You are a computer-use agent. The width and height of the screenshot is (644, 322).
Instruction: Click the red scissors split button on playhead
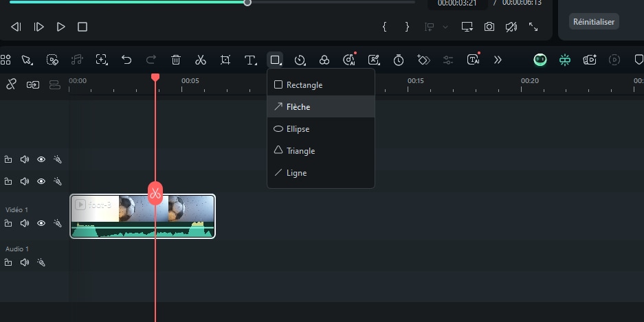pos(155,193)
